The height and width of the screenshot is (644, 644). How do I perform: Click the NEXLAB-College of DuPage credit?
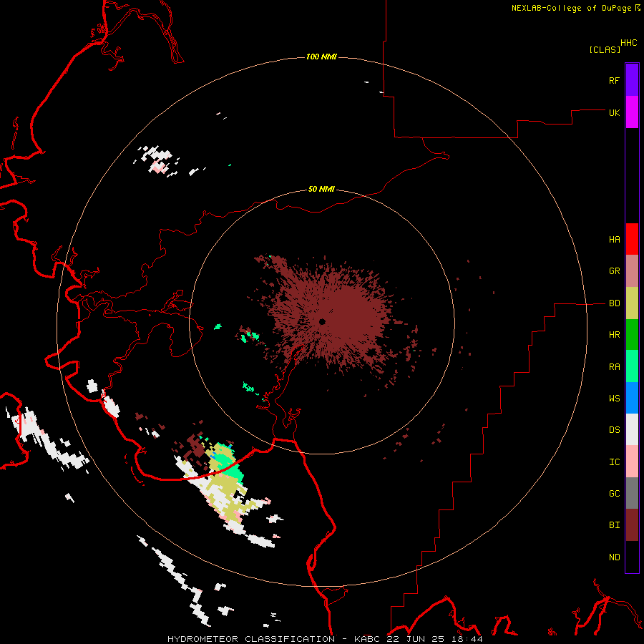click(x=572, y=8)
